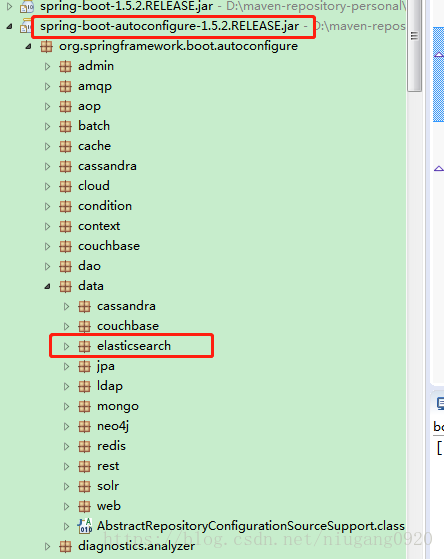
Task: Expand the diagnostics.analyzer package
Action: (47, 546)
